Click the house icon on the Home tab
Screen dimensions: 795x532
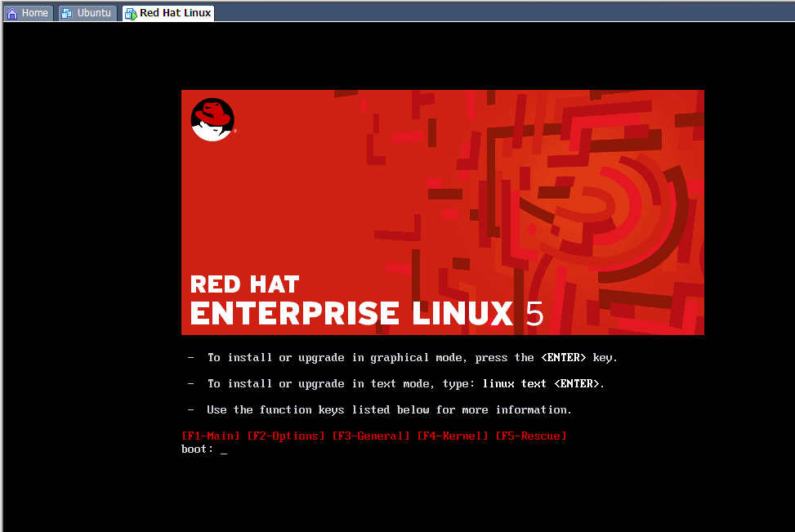(11, 13)
